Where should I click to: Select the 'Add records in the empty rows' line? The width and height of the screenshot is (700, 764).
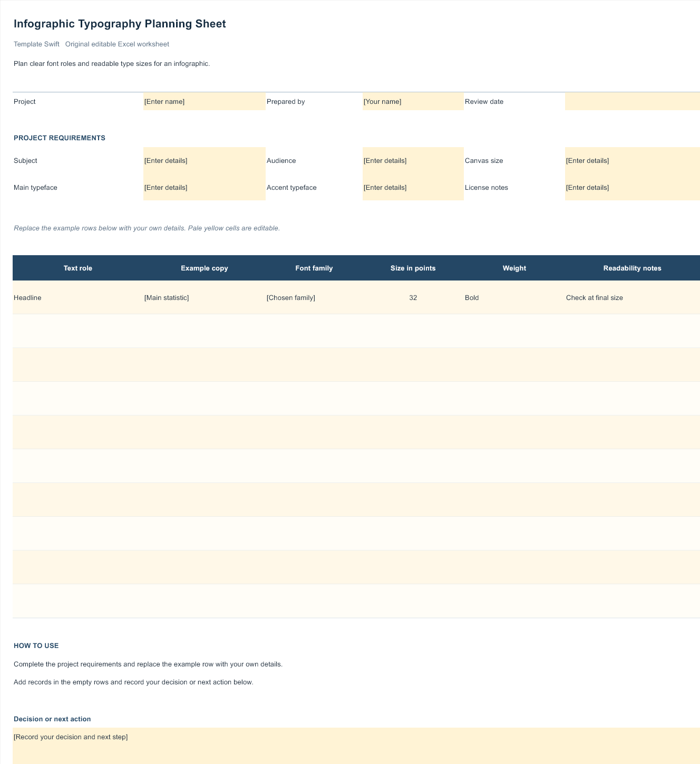(x=133, y=682)
